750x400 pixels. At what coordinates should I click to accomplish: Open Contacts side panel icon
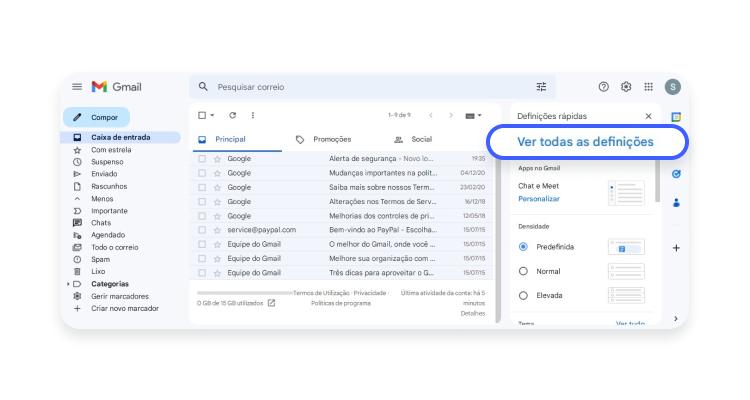(x=676, y=203)
